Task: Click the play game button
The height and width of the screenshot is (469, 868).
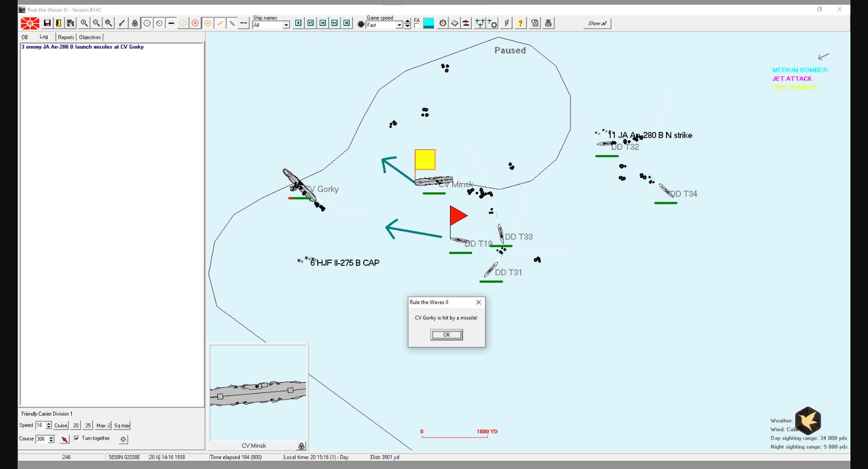Action: (299, 23)
